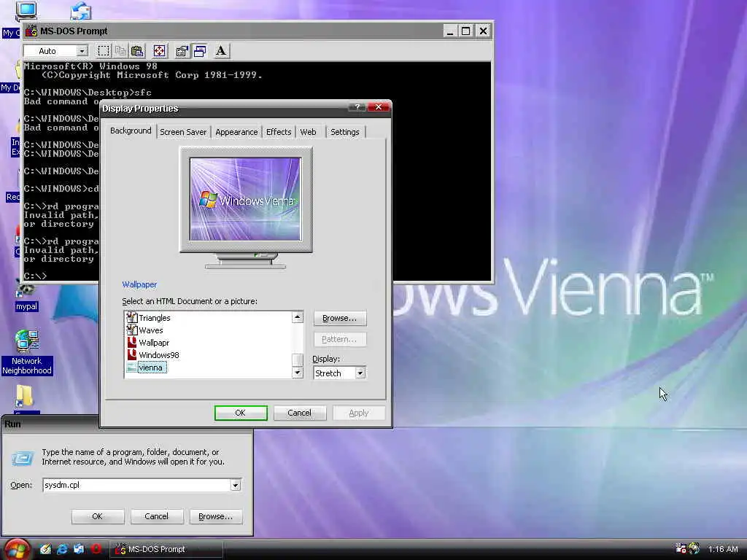Click MS-DOS Prompt title bar icon
747x560 pixels.
click(x=31, y=31)
